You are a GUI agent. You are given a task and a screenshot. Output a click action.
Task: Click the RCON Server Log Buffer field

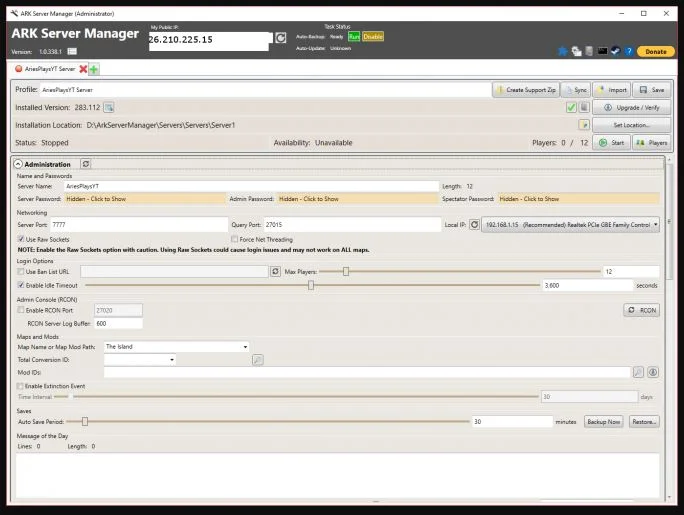coord(118,324)
